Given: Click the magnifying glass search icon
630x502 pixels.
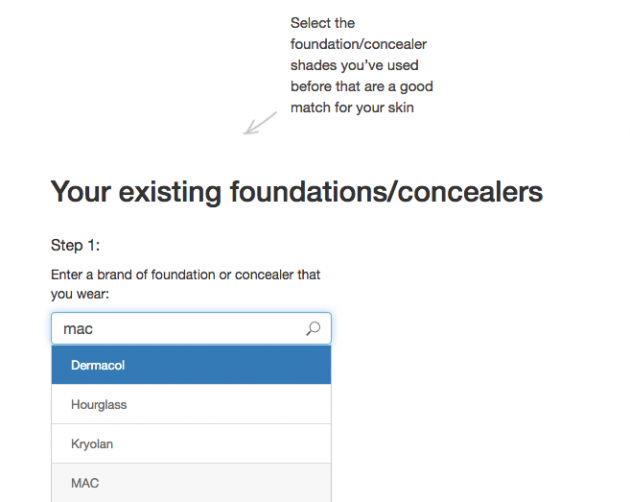Looking at the screenshot, I should click(x=313, y=328).
